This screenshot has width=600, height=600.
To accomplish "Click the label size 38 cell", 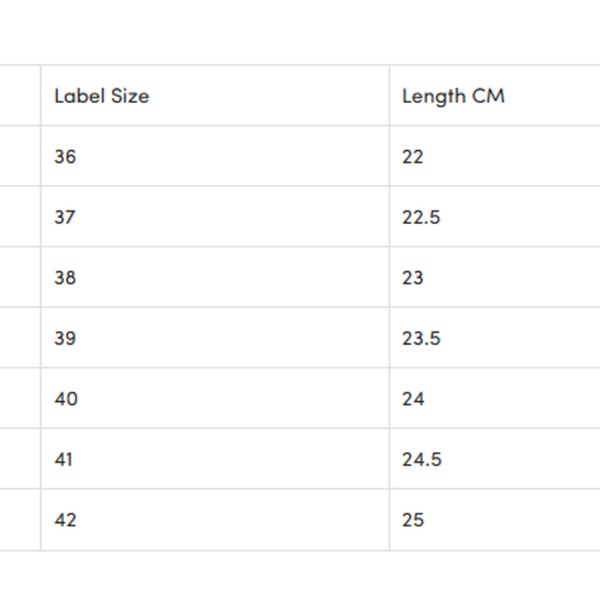I will (x=65, y=278).
